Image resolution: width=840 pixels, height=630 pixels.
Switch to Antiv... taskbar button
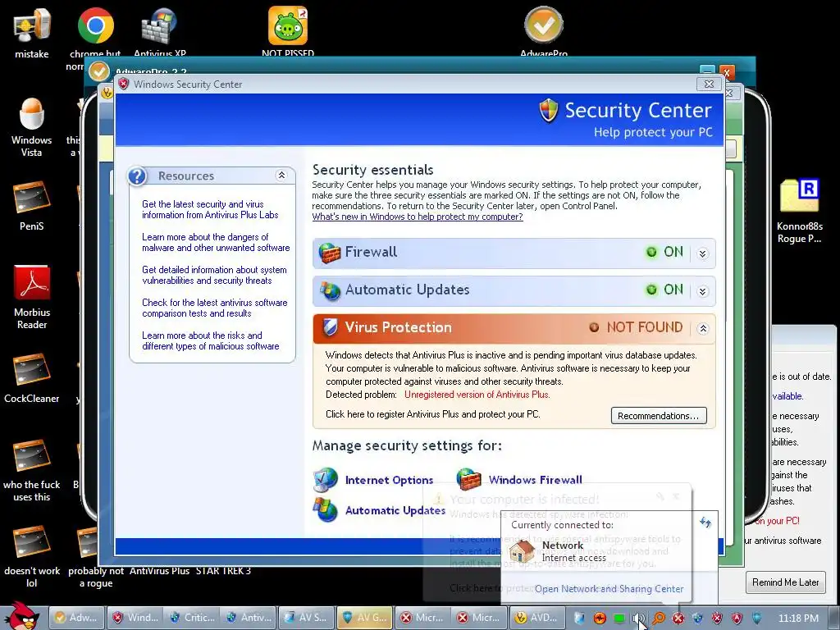coord(249,618)
